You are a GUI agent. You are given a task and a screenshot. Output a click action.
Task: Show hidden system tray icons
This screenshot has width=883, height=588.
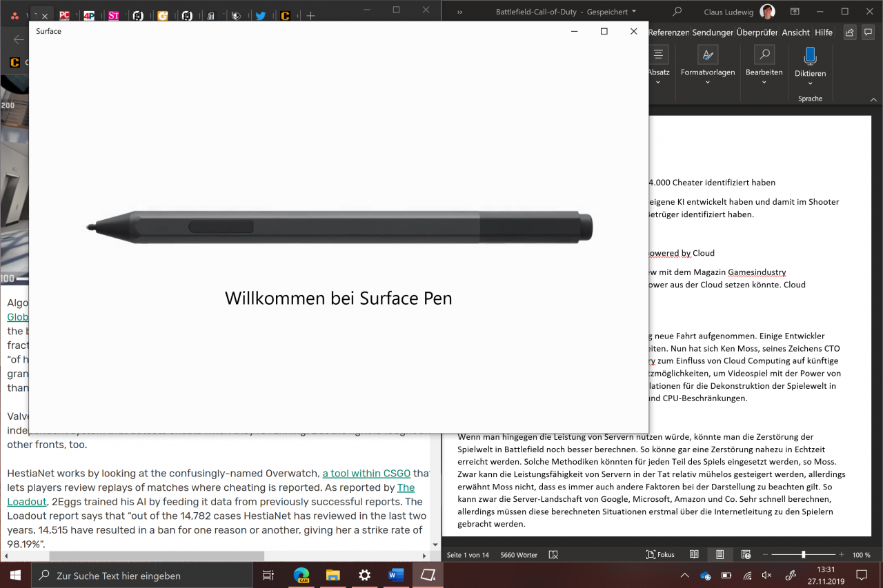click(x=684, y=575)
